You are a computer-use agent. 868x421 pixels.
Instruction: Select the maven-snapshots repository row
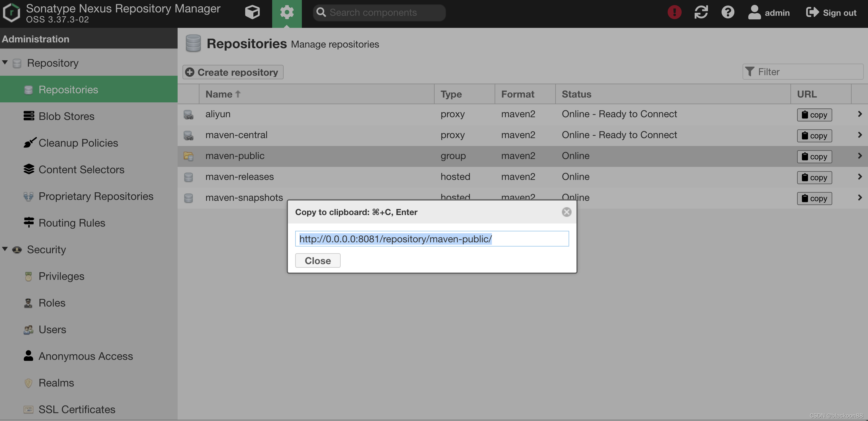click(522, 198)
